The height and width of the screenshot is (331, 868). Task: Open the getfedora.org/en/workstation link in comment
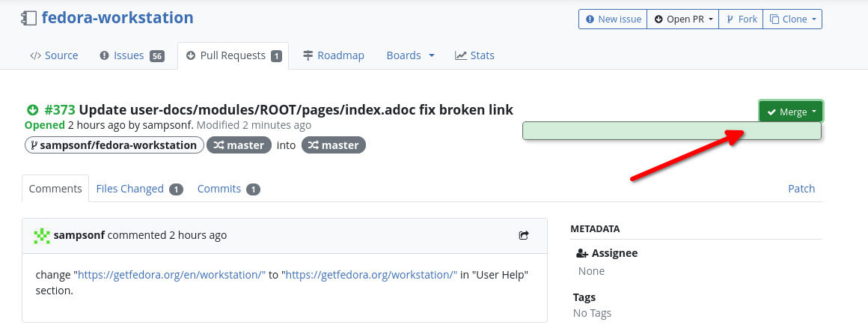171,275
